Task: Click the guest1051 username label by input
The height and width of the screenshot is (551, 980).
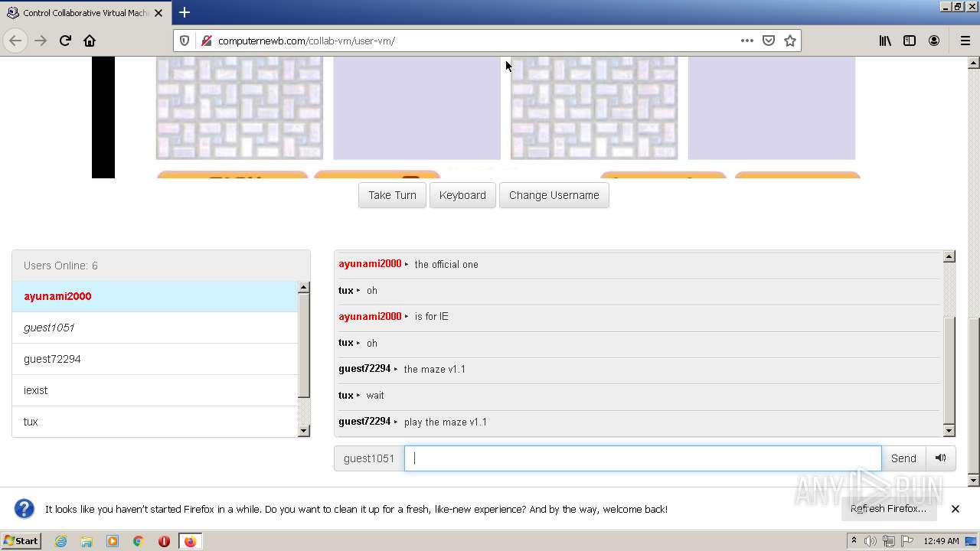Action: coord(369,458)
